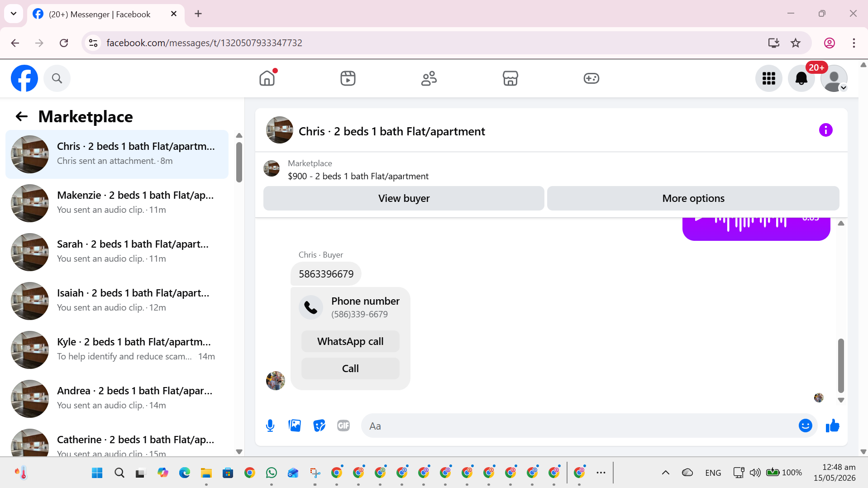Open the $900 listing thumbnail
The width and height of the screenshot is (868, 488).
point(272,168)
